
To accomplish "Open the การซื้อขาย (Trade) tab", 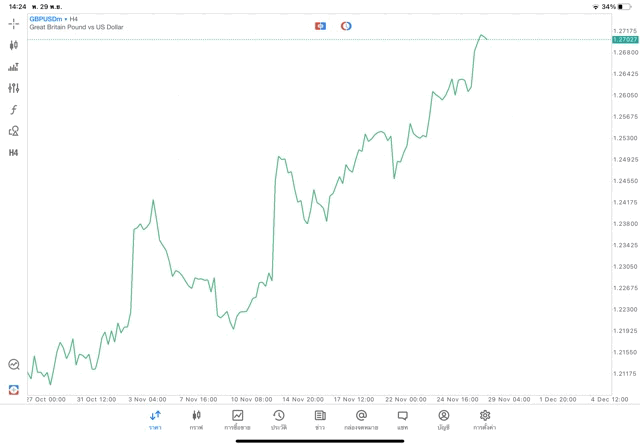I will coord(238,419).
